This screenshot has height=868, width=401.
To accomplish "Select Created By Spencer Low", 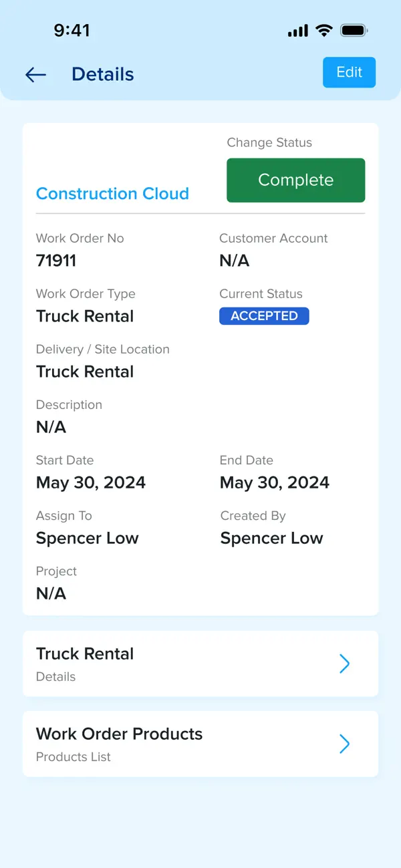I will point(272,539).
